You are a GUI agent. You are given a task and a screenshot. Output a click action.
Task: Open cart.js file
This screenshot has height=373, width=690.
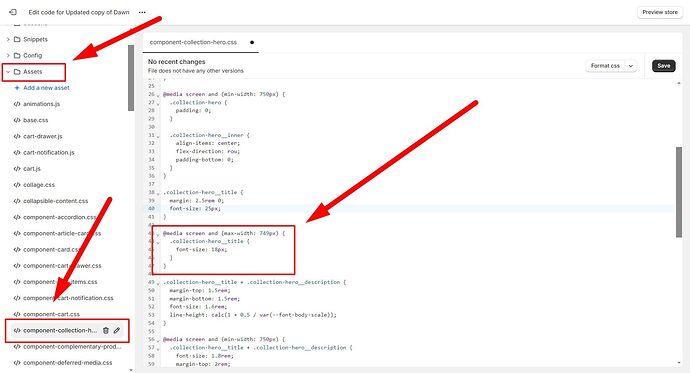32,169
